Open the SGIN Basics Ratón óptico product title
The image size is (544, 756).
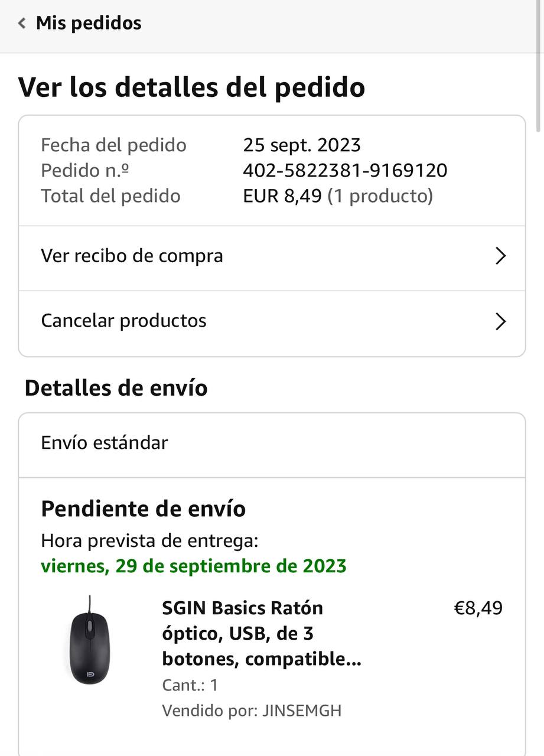click(x=261, y=633)
